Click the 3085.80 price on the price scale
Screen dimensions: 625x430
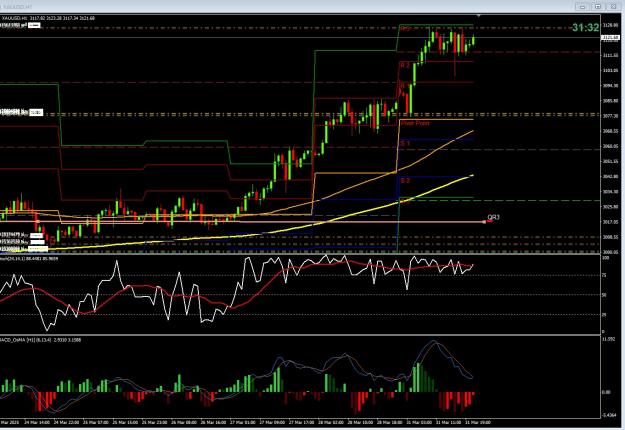point(611,101)
